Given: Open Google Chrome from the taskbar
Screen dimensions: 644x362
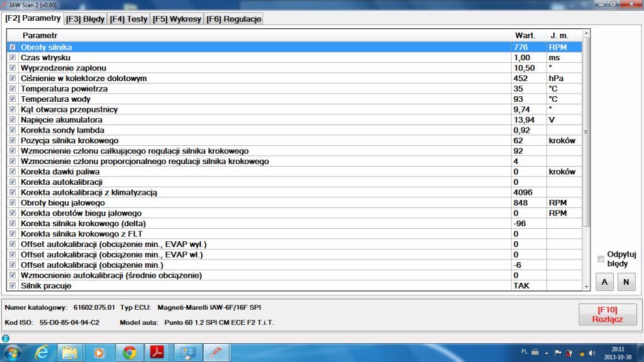Looking at the screenshot, I should [x=130, y=353].
